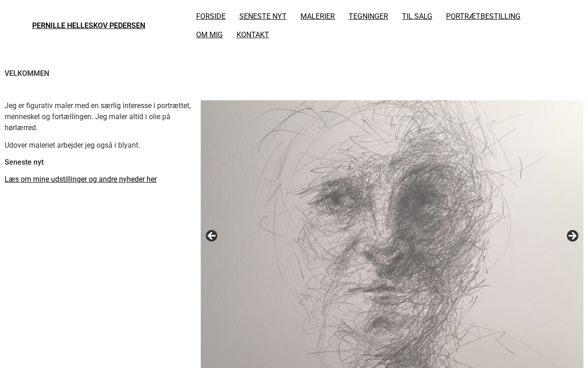Click the 'Udover maleriet arbejder jeg' sentence

(x=72, y=145)
